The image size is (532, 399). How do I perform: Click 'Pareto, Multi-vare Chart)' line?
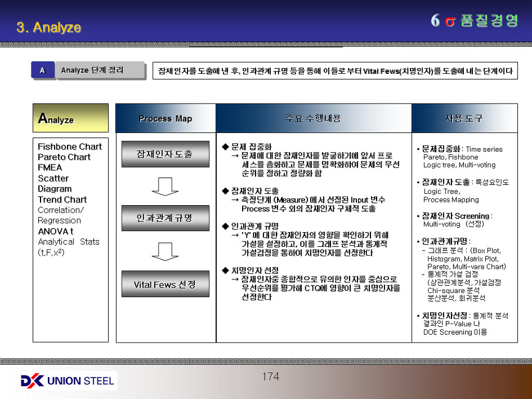[467, 267]
